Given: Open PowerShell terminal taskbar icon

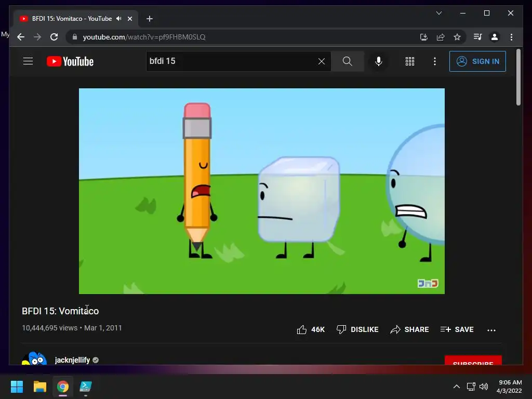Looking at the screenshot, I should pyautogui.click(x=86, y=387).
